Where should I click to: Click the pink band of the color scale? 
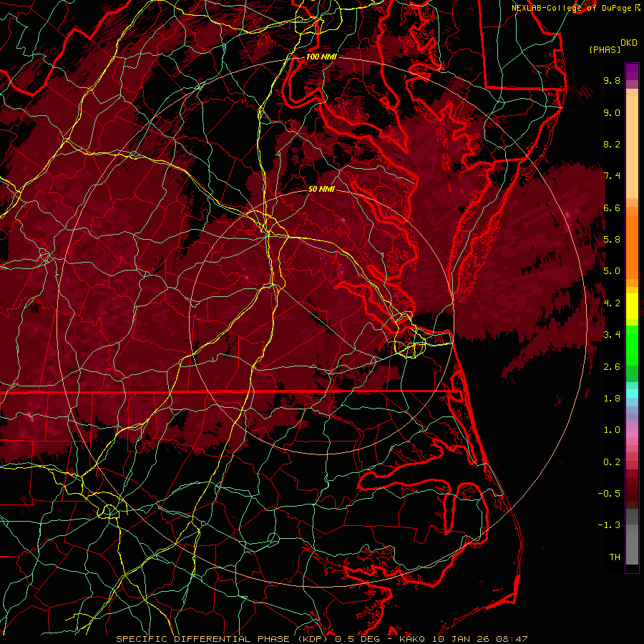[632, 434]
